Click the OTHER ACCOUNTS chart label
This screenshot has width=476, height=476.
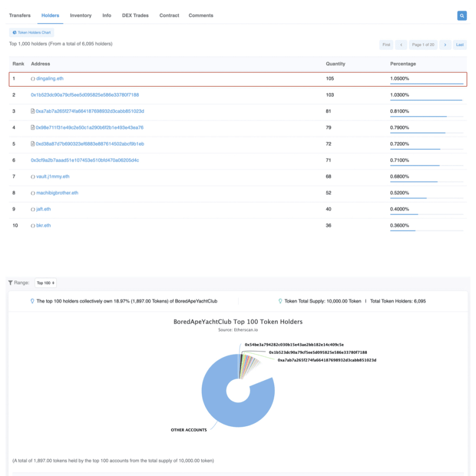click(x=189, y=430)
